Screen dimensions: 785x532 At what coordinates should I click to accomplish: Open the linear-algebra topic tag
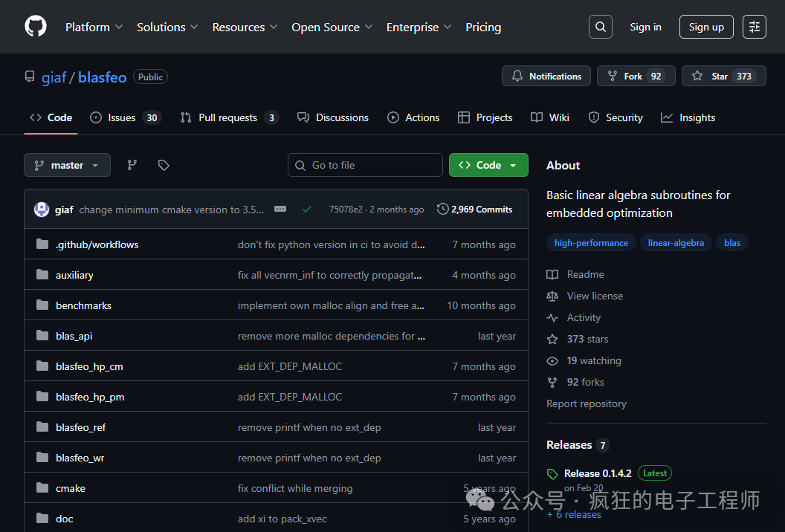[676, 243]
